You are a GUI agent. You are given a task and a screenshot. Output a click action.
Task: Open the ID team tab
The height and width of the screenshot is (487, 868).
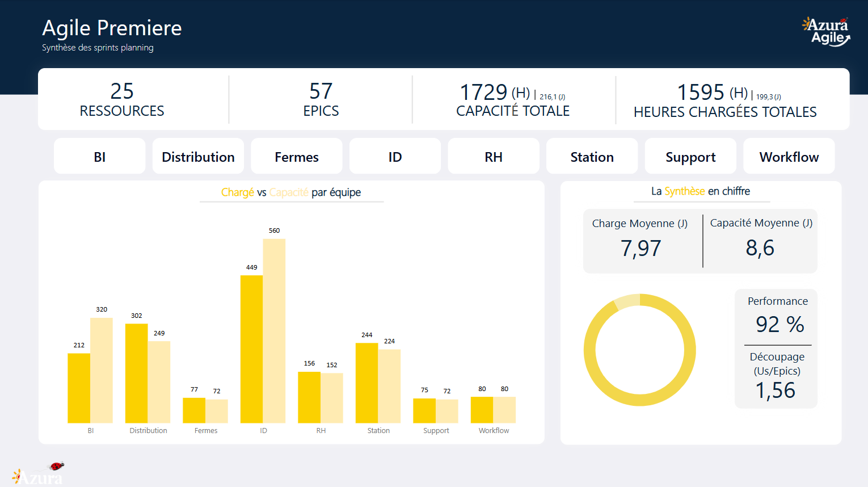[395, 157]
